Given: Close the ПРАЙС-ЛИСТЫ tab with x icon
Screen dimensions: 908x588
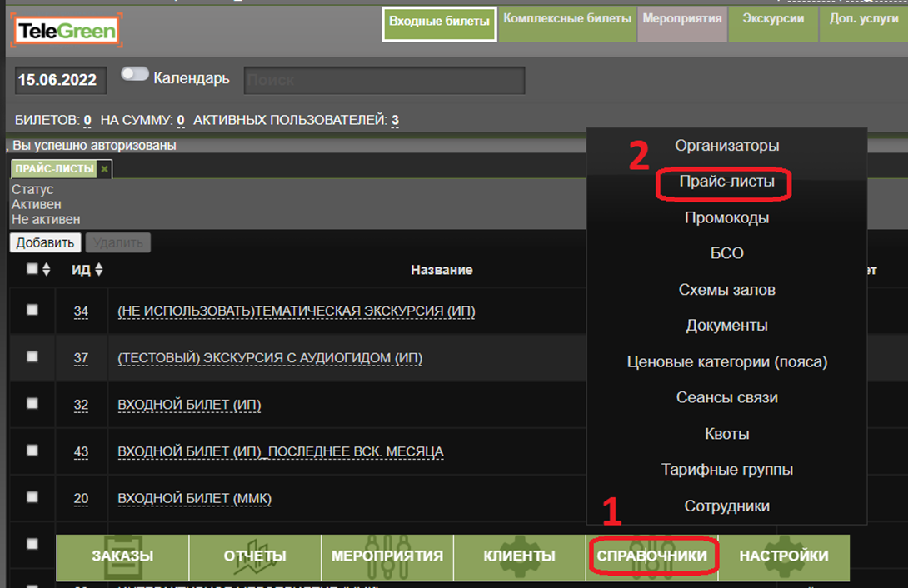Looking at the screenshot, I should click(104, 169).
